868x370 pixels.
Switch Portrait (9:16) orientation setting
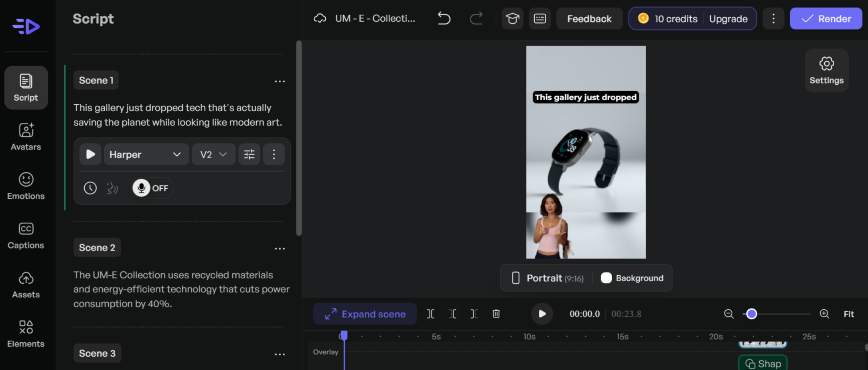(546, 278)
